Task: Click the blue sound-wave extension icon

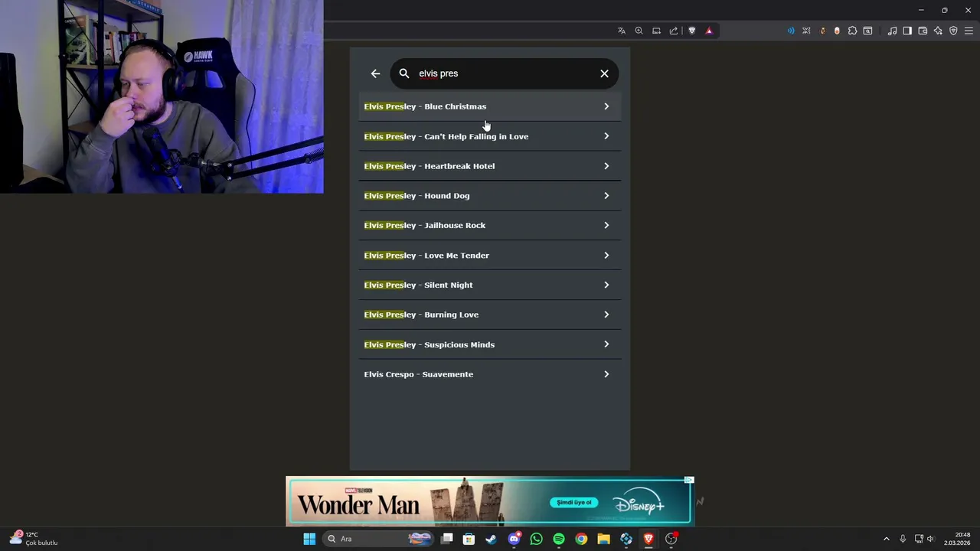Action: click(x=791, y=31)
